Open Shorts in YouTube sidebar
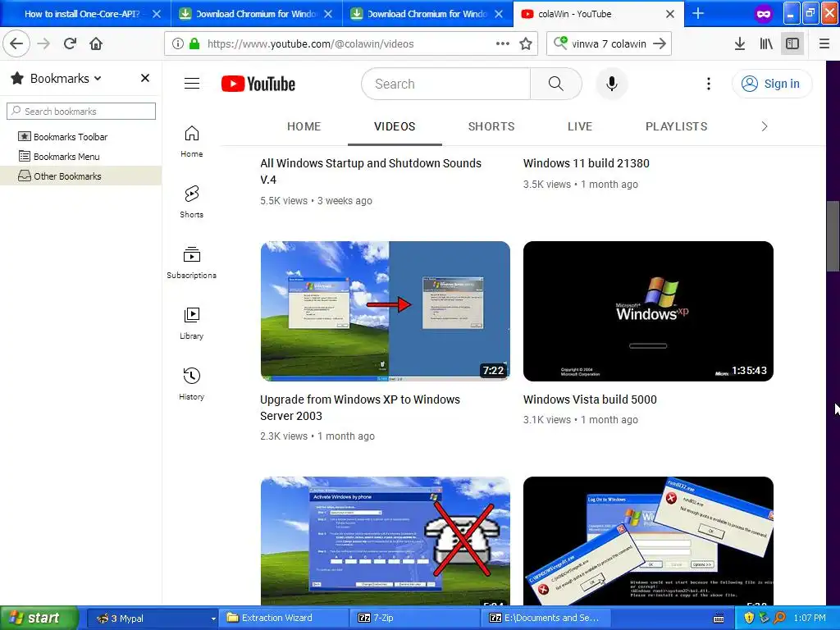 point(192,202)
